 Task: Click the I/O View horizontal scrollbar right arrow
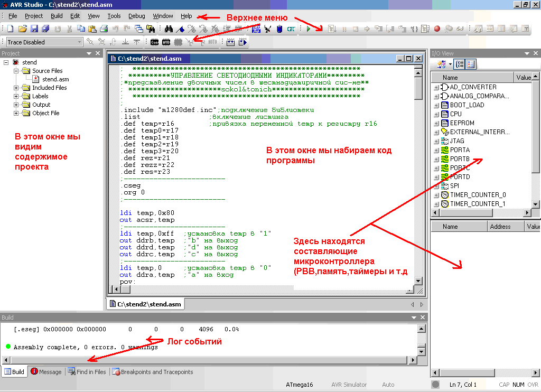pos(527,212)
